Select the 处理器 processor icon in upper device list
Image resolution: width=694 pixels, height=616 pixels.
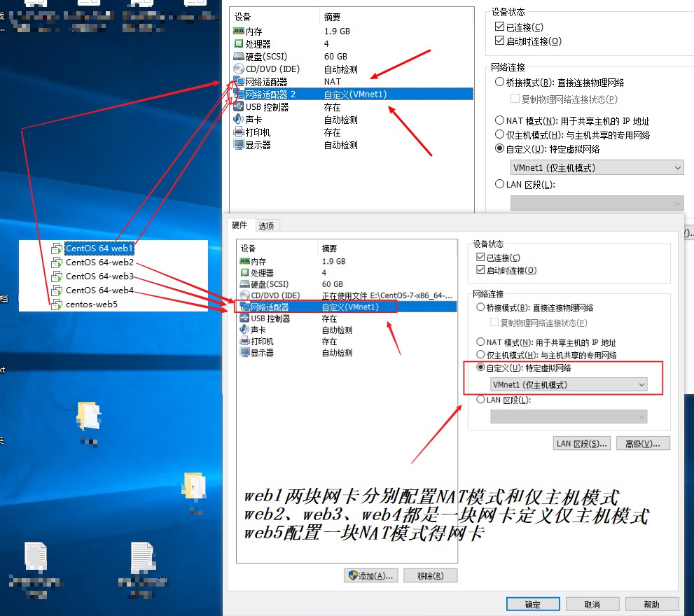click(x=239, y=44)
